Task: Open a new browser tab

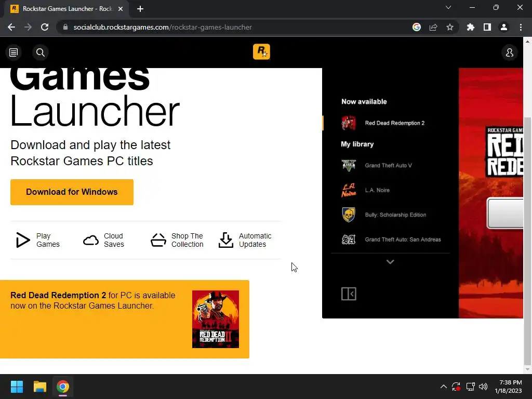Action: [140, 9]
